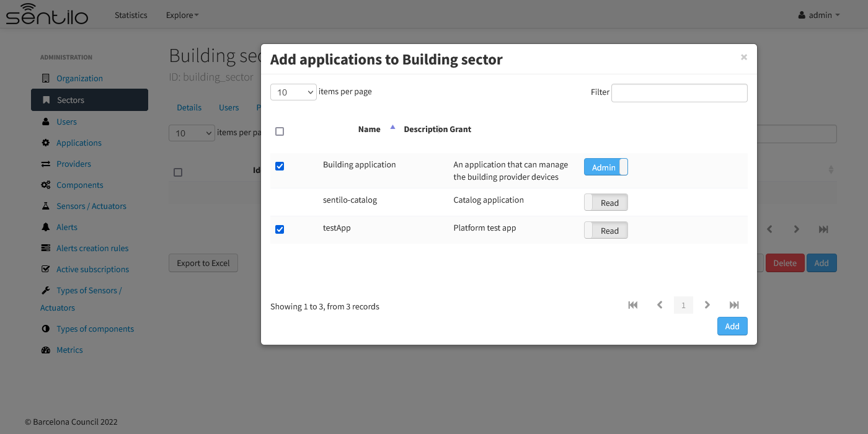Image resolution: width=868 pixels, height=434 pixels.
Task: Click the Metrics dashboard icon
Action: 46,350
